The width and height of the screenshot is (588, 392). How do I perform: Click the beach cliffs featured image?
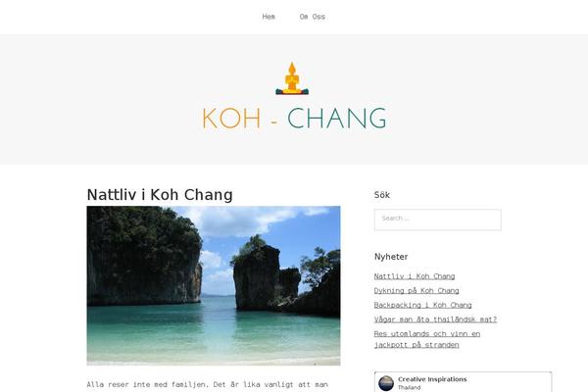pos(214,285)
